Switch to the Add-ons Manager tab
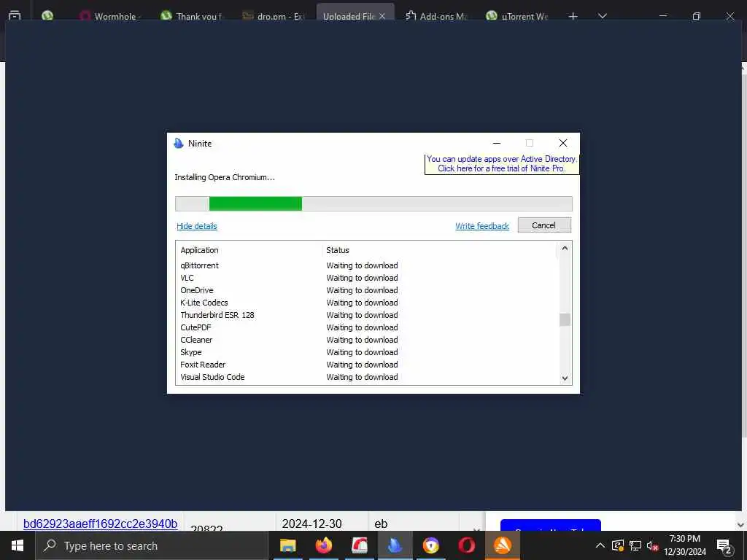Viewport: 747px width, 560px height. (x=436, y=16)
